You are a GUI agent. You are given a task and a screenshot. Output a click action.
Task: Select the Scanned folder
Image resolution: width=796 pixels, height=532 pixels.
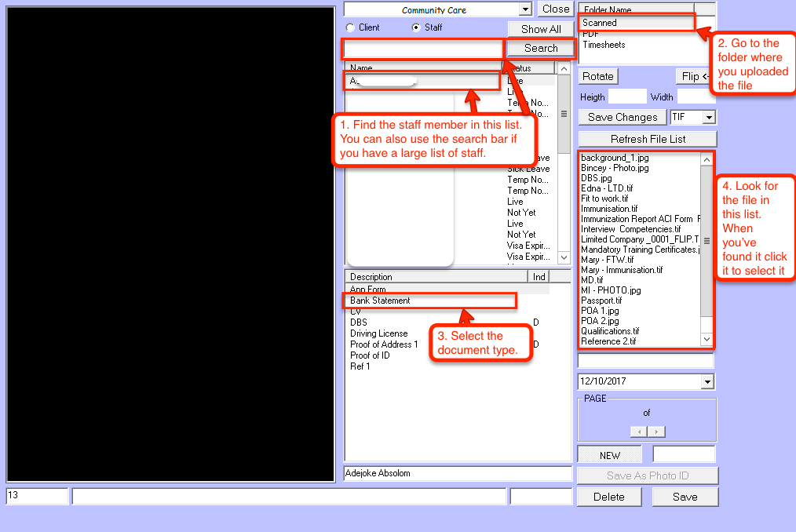(x=600, y=23)
